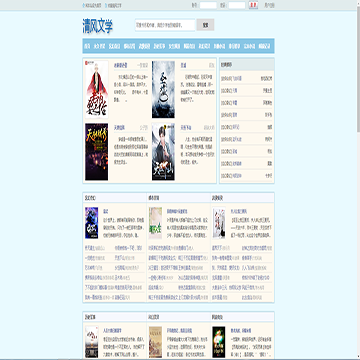Open the snowy mountain book cover
The height and width of the screenshot is (360, 360).
163,89
